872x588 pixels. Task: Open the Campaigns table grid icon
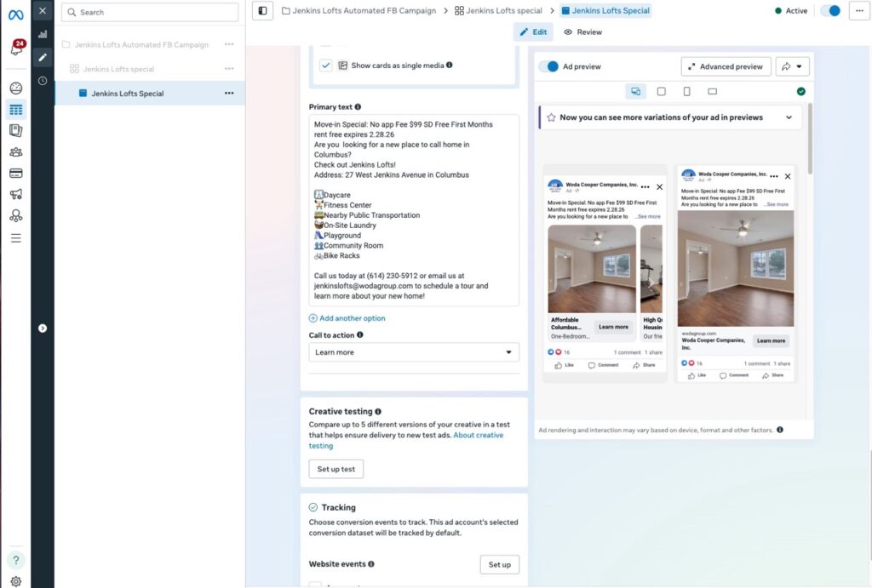[x=15, y=109]
